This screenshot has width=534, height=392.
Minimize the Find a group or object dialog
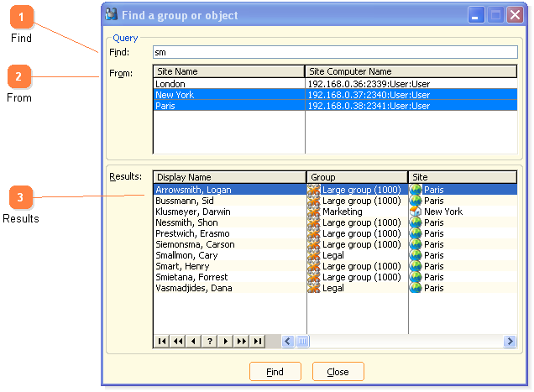[x=476, y=15]
